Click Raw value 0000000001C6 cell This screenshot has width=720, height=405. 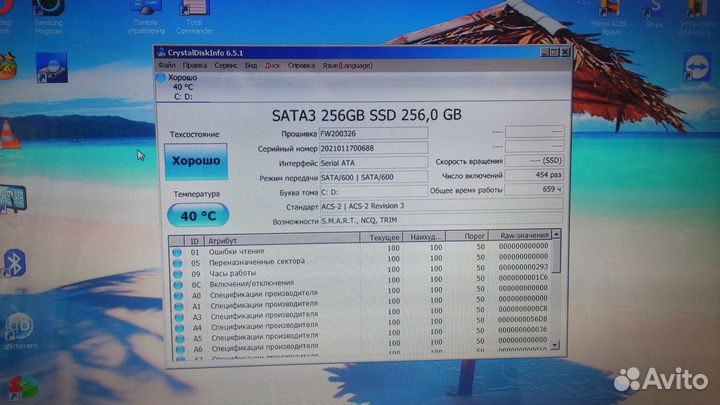click(x=523, y=277)
